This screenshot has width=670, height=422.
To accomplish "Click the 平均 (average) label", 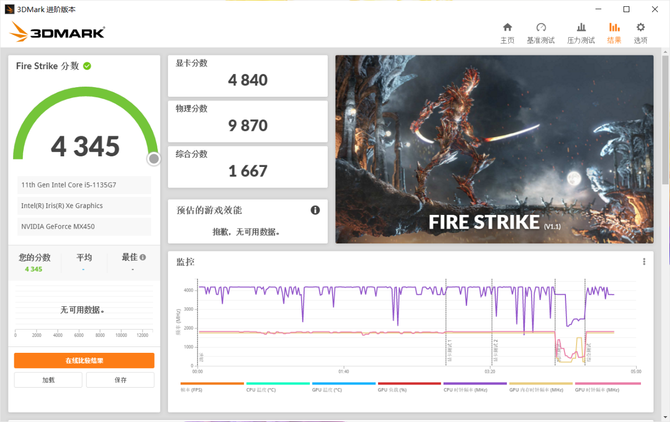I will pos(84,257).
